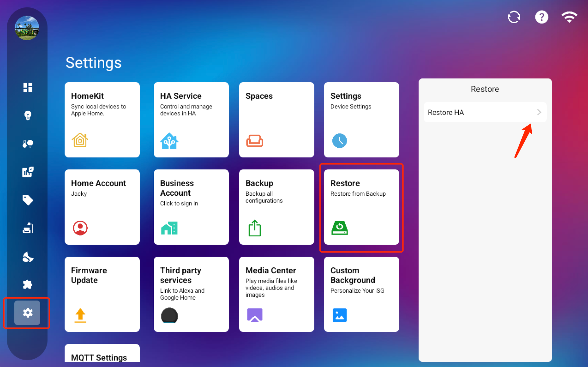Screen dimensions: 588x367
Task: Open the puzzle piece add-ons icon
Action: point(28,284)
